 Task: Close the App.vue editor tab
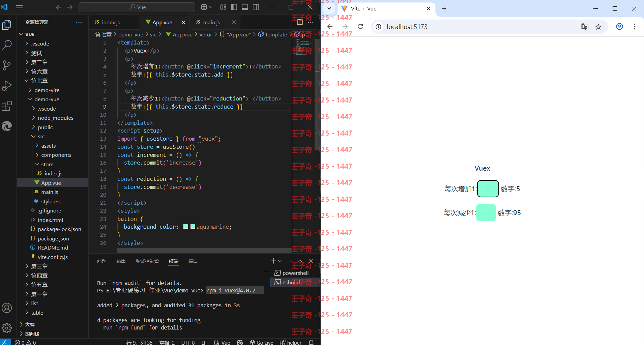click(x=183, y=22)
